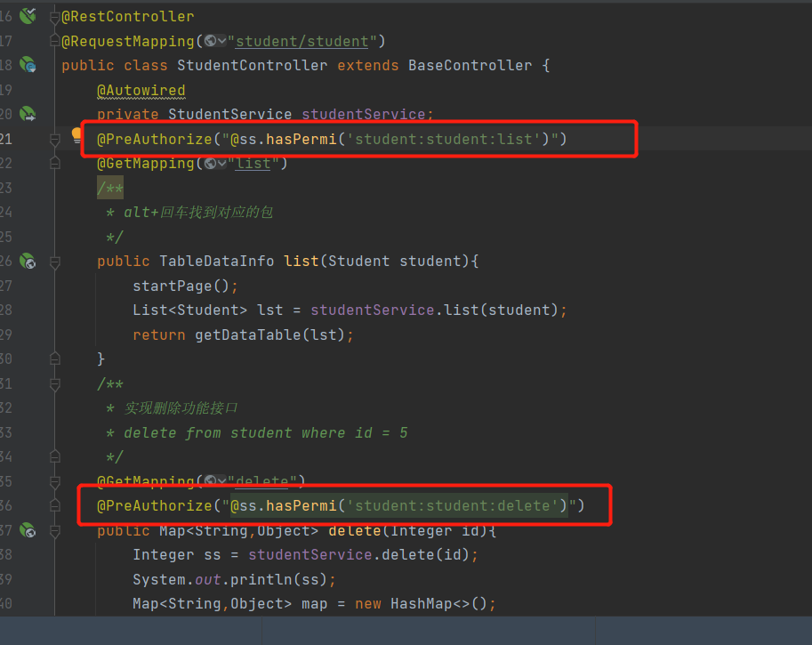Click the "return" keyword in list method
Viewport: 812px width, 645px height.
pyautogui.click(x=158, y=335)
